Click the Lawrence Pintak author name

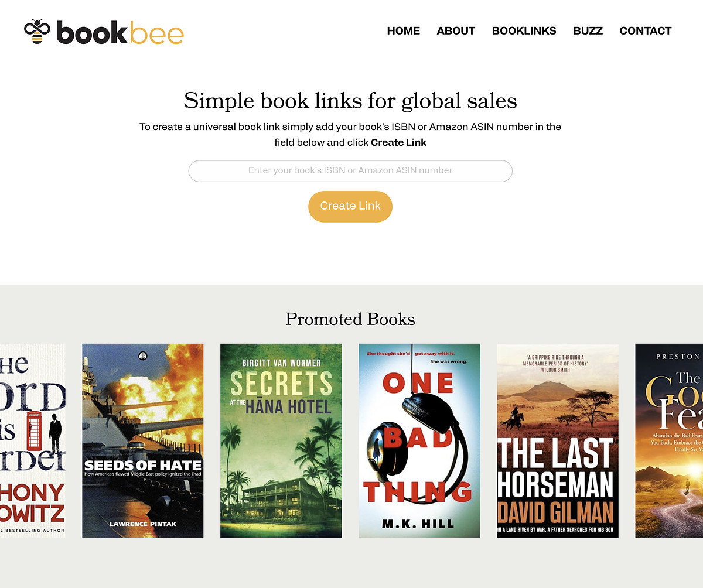click(143, 524)
